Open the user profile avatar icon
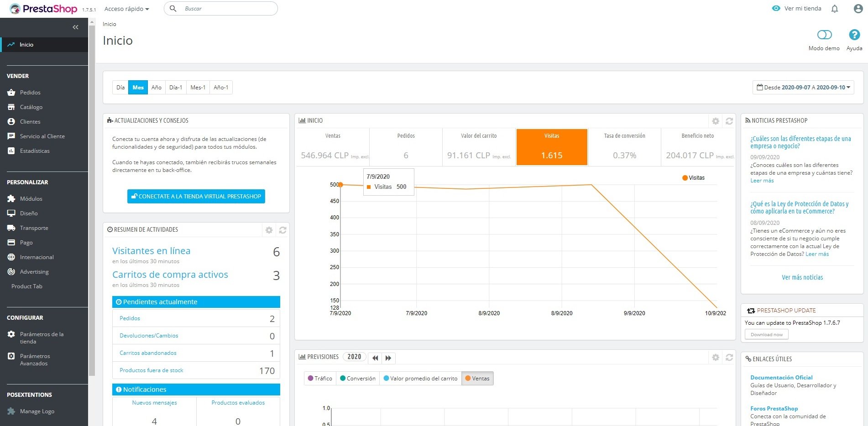 pos(858,9)
